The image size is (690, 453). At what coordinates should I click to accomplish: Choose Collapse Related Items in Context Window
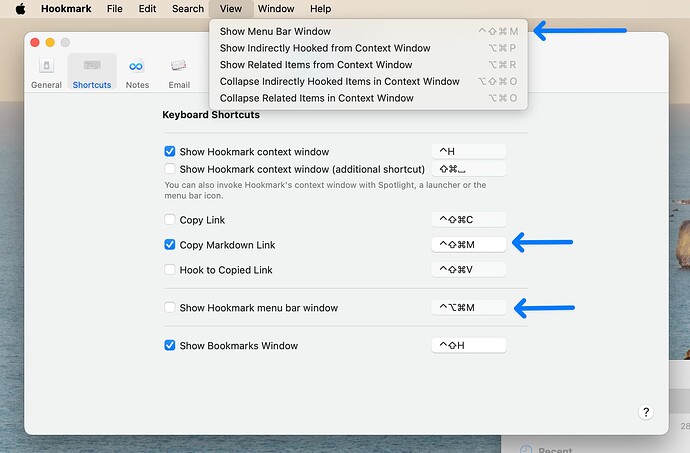click(x=368, y=98)
